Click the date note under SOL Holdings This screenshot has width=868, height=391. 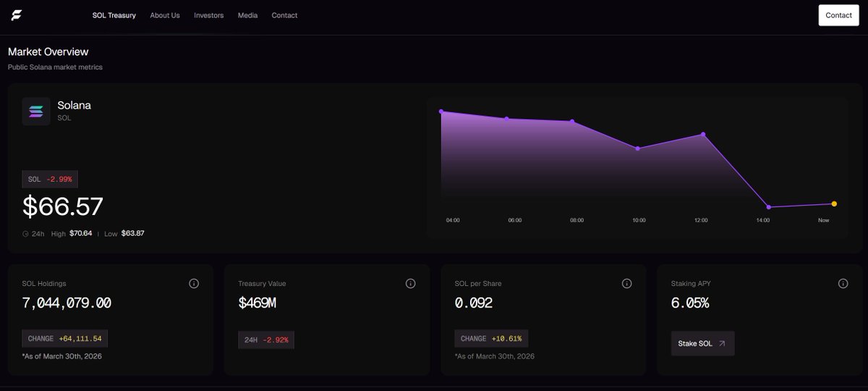point(62,356)
